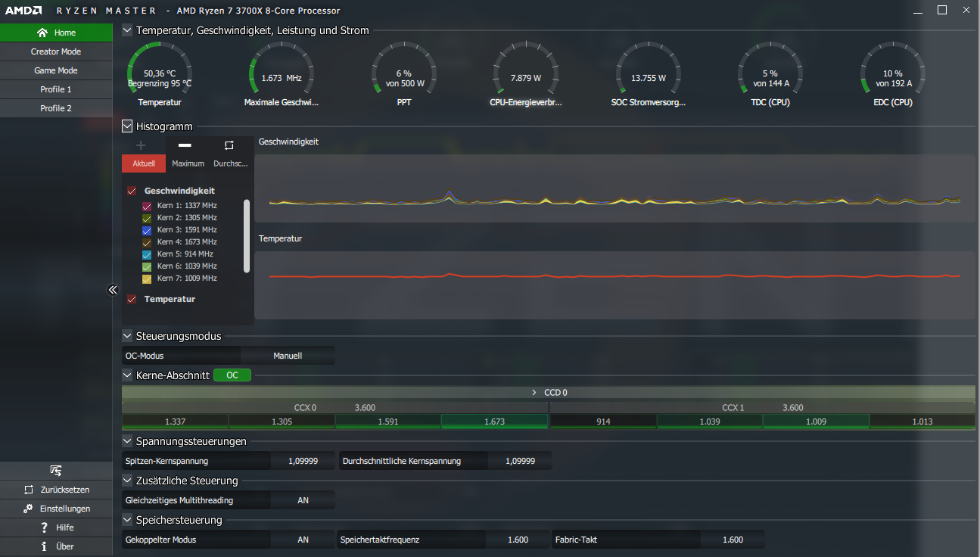
Task: Click CCX 1 frequency 3.600
Action: 793,408
